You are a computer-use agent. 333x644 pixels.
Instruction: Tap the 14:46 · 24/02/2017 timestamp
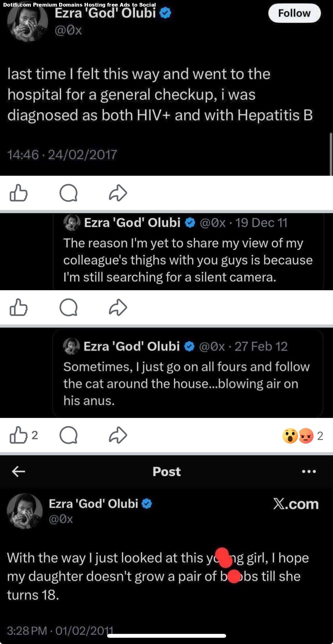tap(62, 154)
